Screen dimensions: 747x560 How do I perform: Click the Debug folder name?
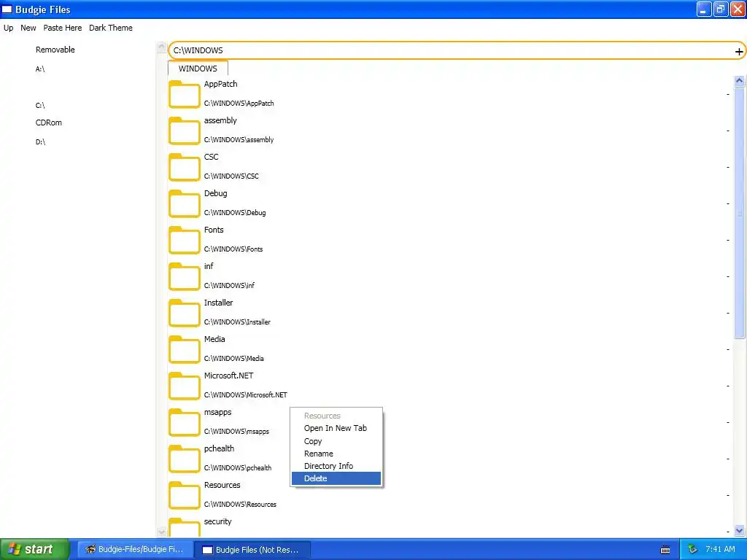click(x=215, y=193)
